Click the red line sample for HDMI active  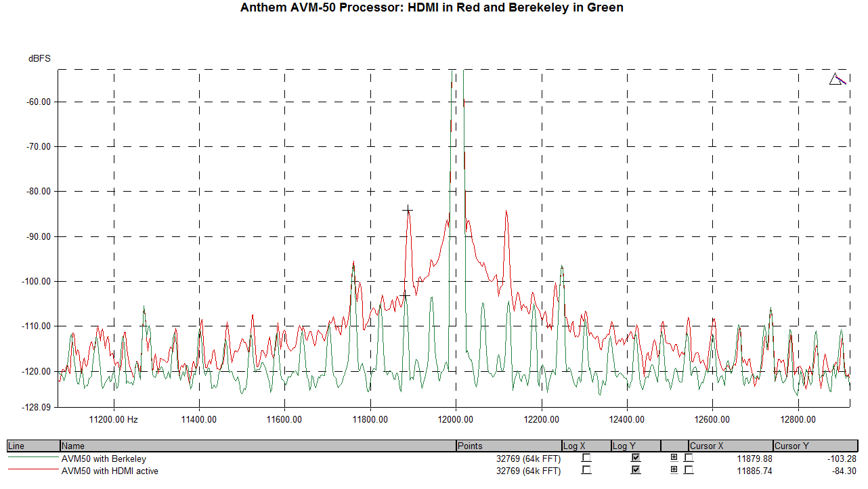pos(33,470)
